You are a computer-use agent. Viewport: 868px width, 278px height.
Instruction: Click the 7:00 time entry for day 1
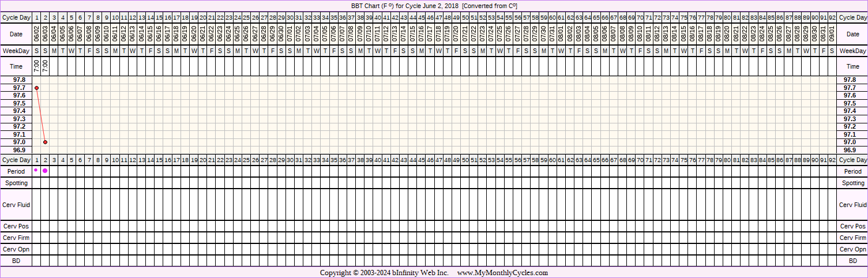(x=36, y=66)
